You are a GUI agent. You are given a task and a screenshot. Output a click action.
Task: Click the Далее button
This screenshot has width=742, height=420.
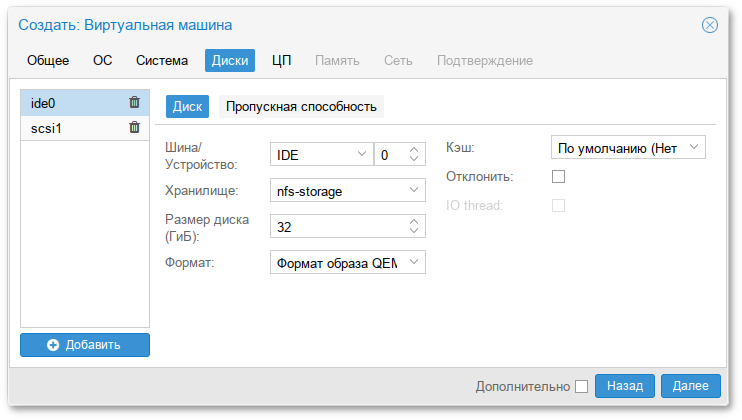pos(690,386)
